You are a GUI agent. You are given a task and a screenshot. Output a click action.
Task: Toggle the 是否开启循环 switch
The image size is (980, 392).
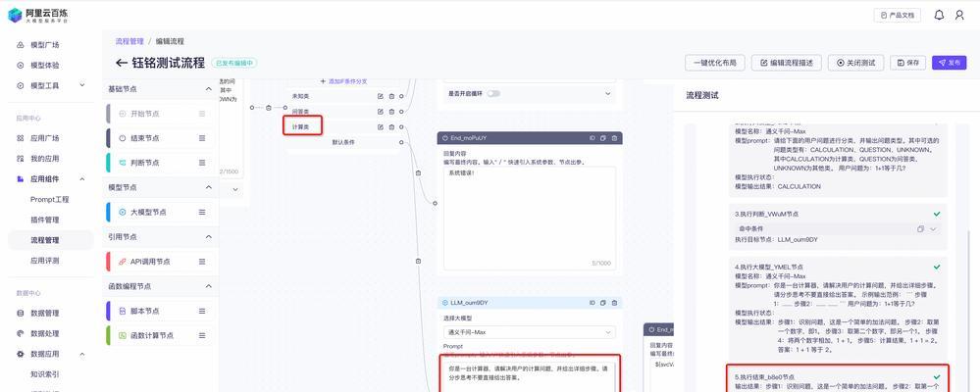(x=493, y=94)
